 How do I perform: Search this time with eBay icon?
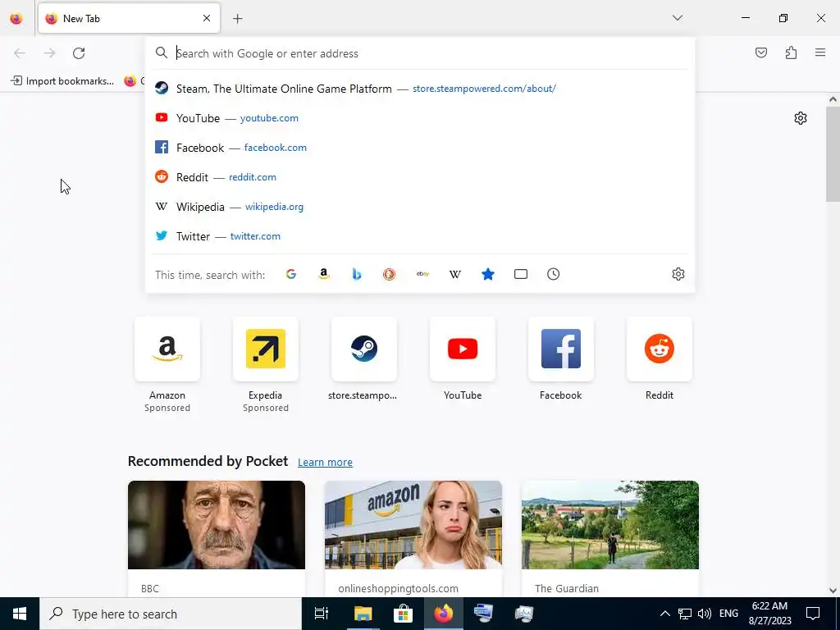422,274
